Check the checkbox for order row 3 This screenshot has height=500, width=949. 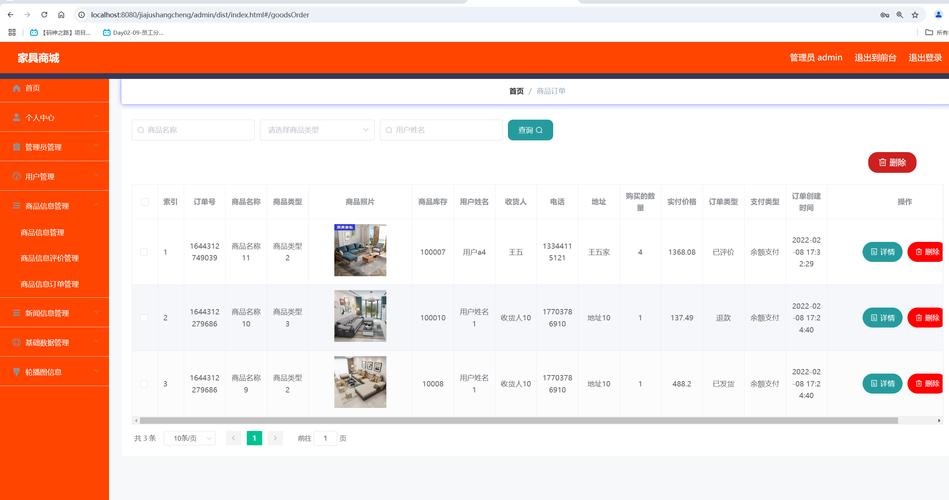(144, 384)
